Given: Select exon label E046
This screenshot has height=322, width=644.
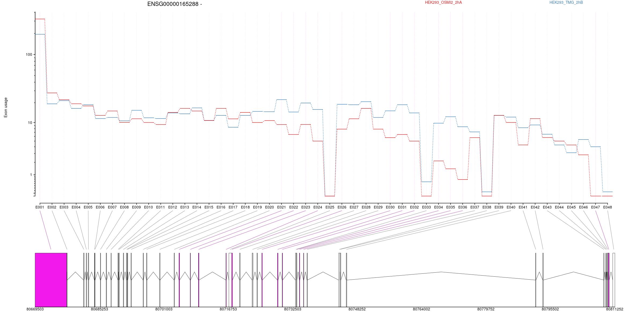Looking at the screenshot, I should tap(583, 207).
